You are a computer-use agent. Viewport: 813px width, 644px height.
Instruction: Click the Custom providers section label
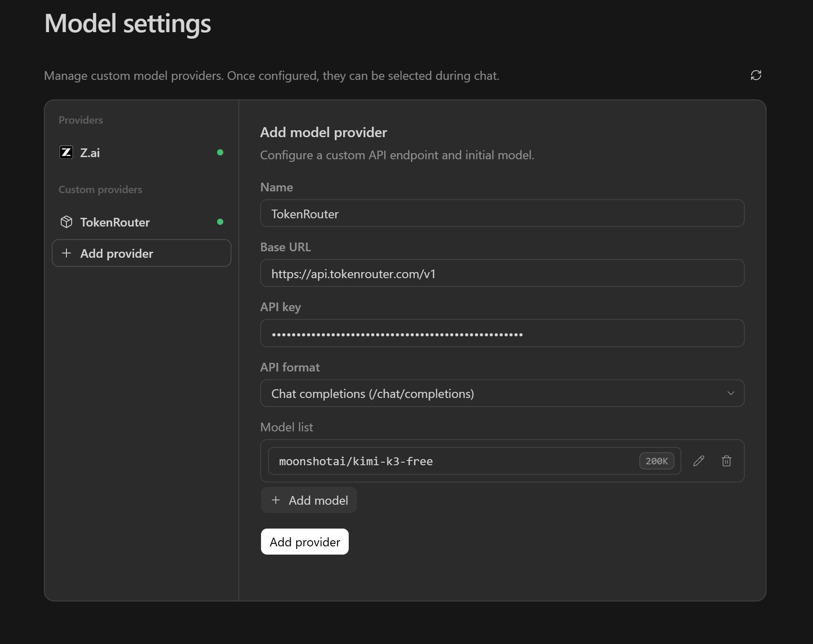[100, 190]
